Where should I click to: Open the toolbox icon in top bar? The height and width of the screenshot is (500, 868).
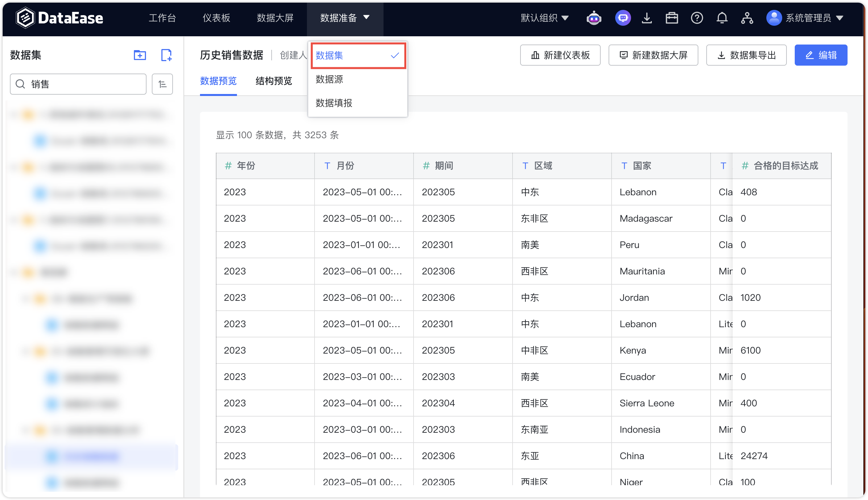click(672, 17)
